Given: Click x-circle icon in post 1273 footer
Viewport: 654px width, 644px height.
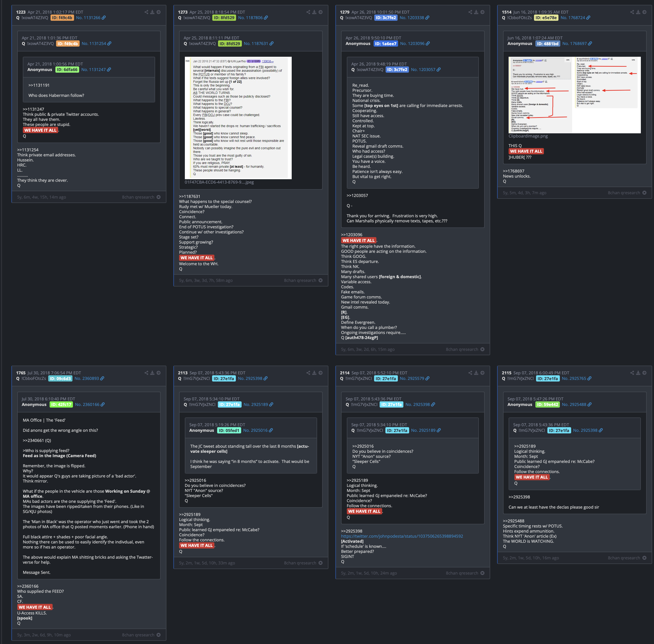Looking at the screenshot, I should [x=320, y=280].
